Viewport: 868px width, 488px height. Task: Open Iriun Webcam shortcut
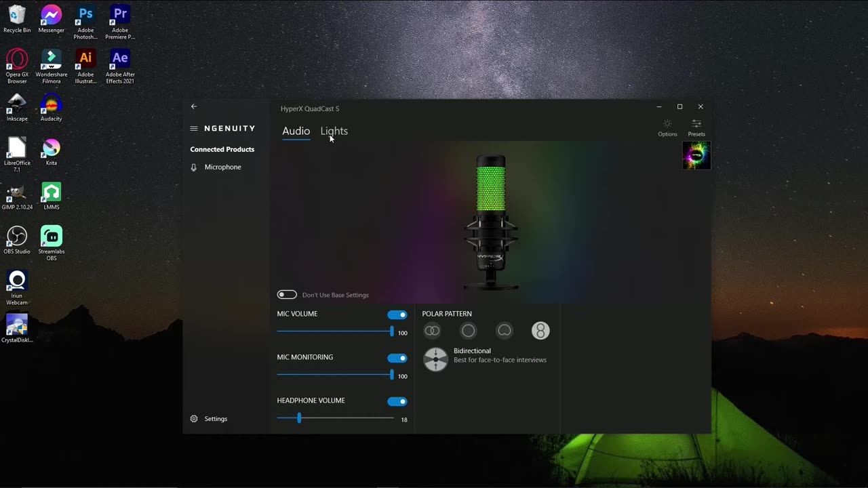[x=17, y=288]
